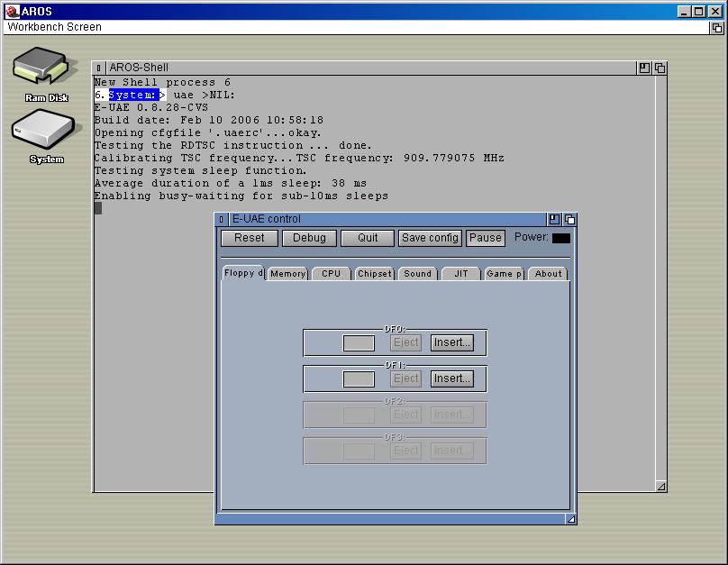
Task: Open the Memory tab
Action: click(x=287, y=274)
